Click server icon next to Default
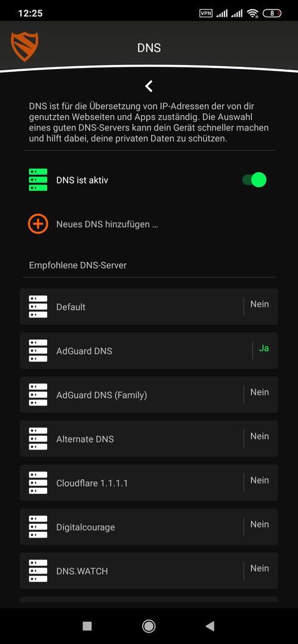Viewport: 298px width, 644px height. pyautogui.click(x=38, y=306)
